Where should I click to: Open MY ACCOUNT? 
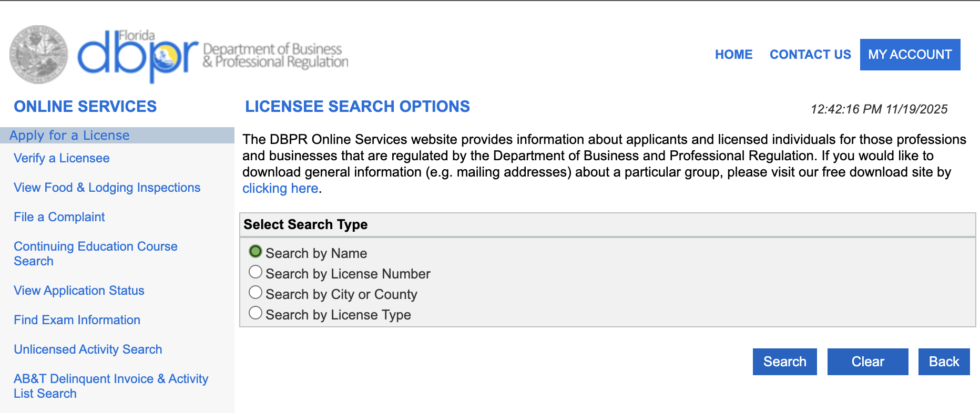pos(910,55)
